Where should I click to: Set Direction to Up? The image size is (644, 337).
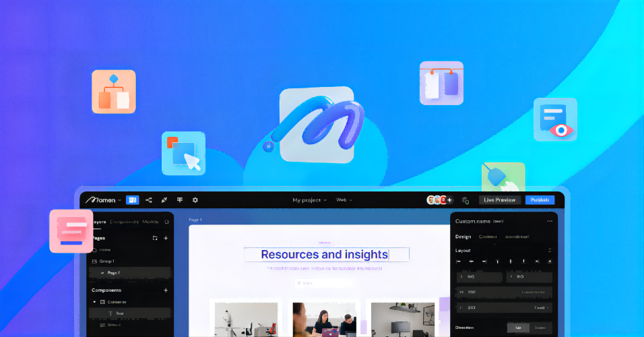click(518, 328)
